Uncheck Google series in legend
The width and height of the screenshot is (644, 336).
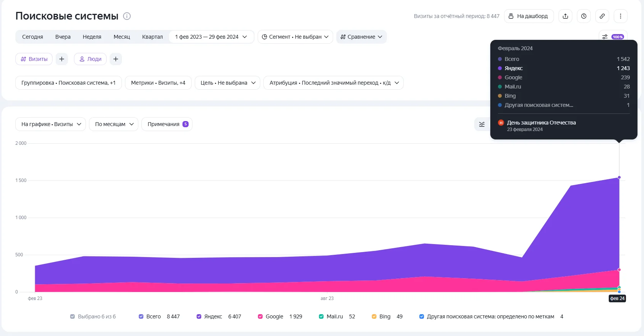(260, 316)
